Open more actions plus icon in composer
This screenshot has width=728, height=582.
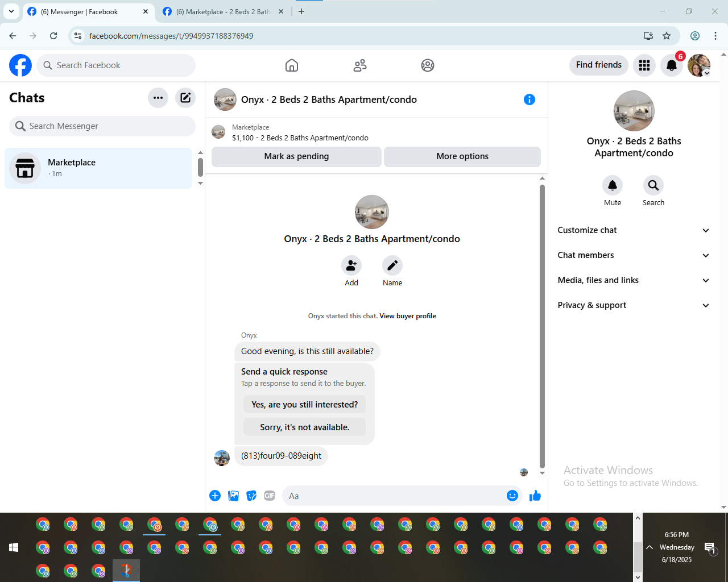[x=215, y=496]
